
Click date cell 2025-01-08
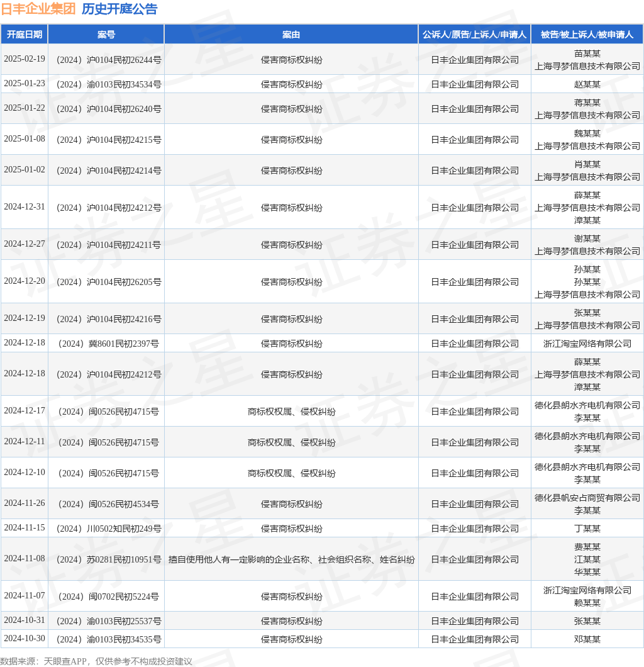pyautogui.click(x=25, y=138)
